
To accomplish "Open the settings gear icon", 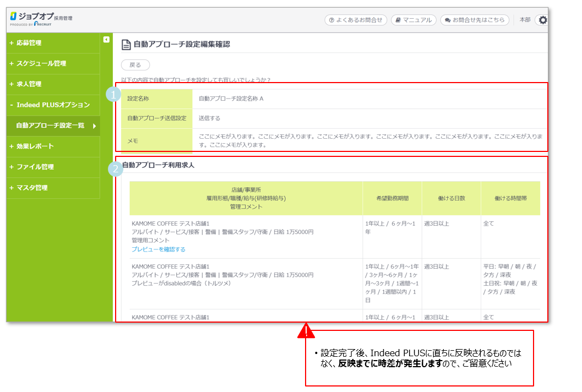I will pos(543,20).
